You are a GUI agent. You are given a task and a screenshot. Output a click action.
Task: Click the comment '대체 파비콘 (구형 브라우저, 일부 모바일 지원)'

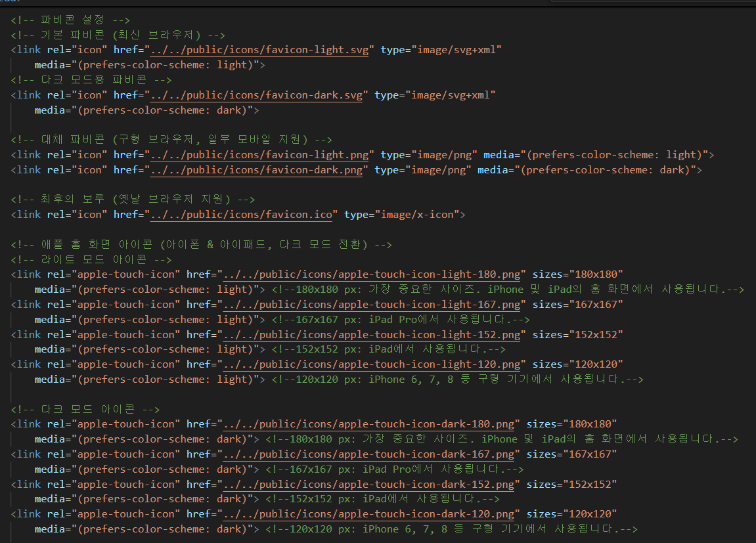pos(171,140)
